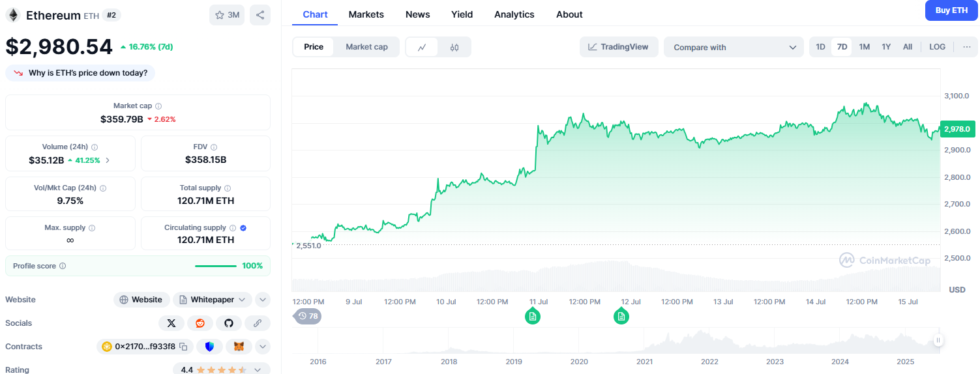Screen dimensions: 980x374
Task: Click the verified circulating supply badge
Action: point(243,228)
